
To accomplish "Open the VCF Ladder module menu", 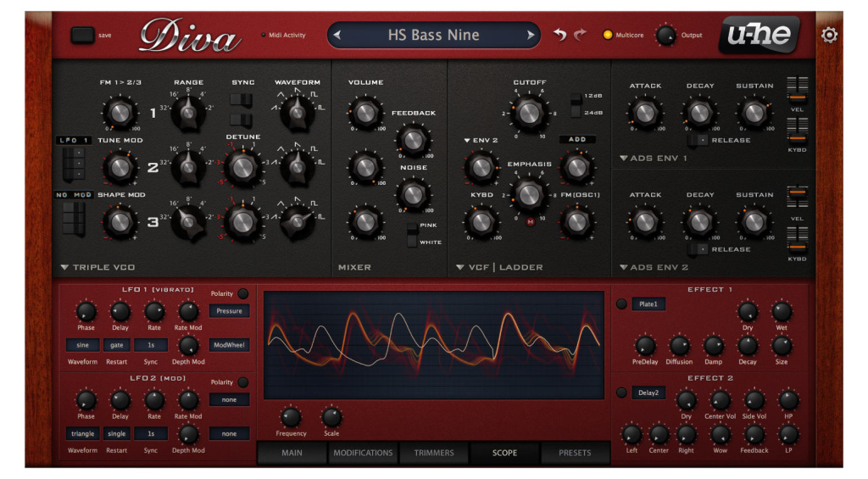I will pos(460,267).
